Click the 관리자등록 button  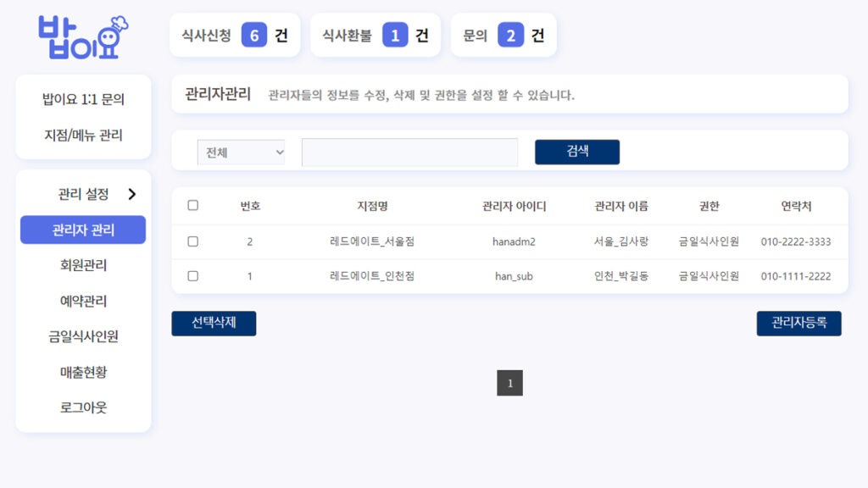coord(798,323)
